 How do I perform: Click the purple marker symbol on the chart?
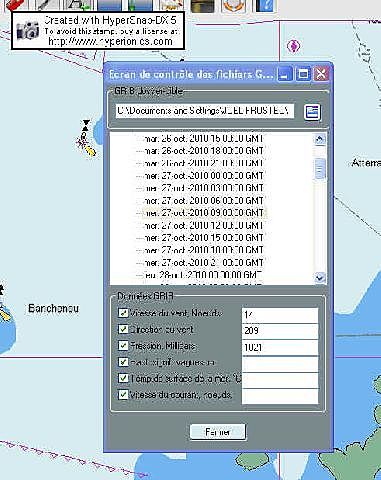pyautogui.click(x=294, y=46)
